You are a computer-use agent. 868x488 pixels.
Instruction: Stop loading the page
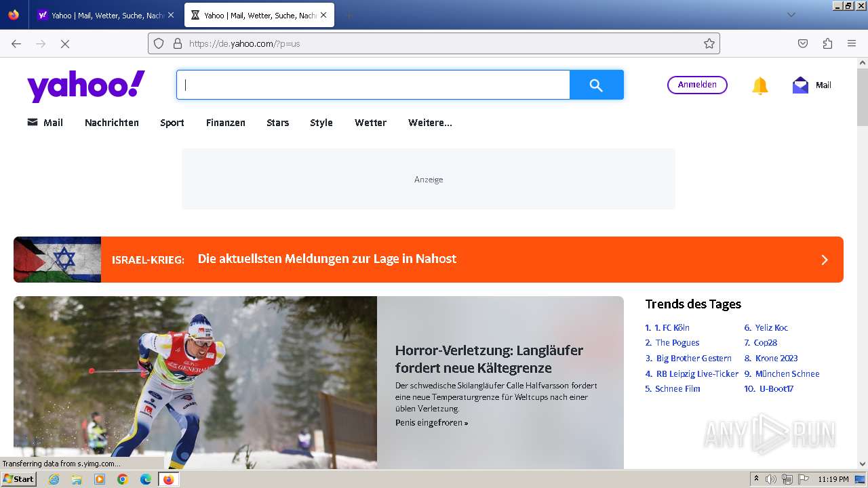(65, 43)
